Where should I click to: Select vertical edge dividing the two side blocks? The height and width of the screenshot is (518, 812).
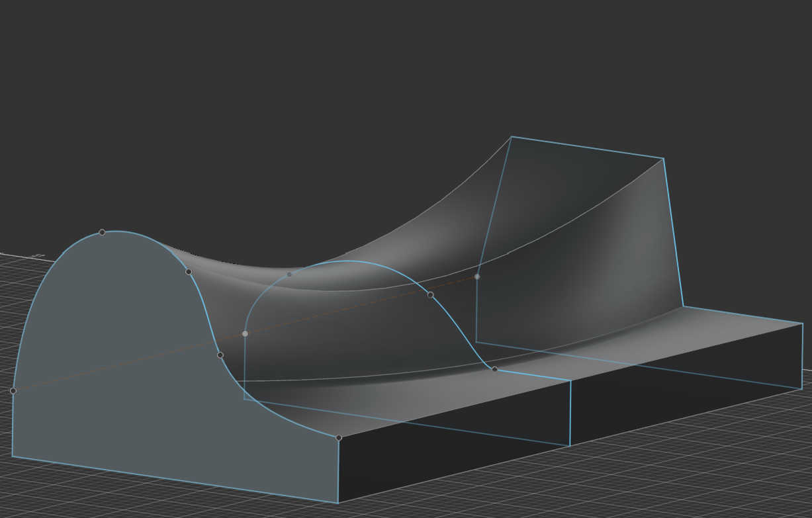click(x=570, y=413)
